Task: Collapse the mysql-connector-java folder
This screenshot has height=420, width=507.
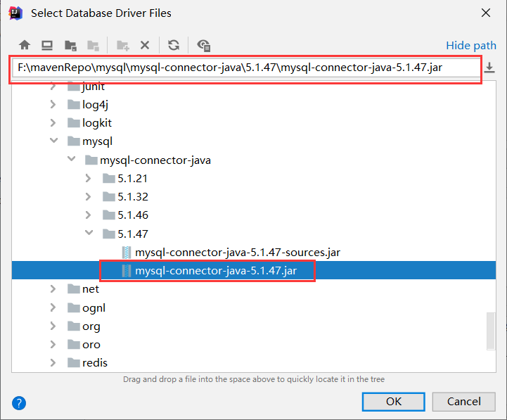Action: point(71,159)
